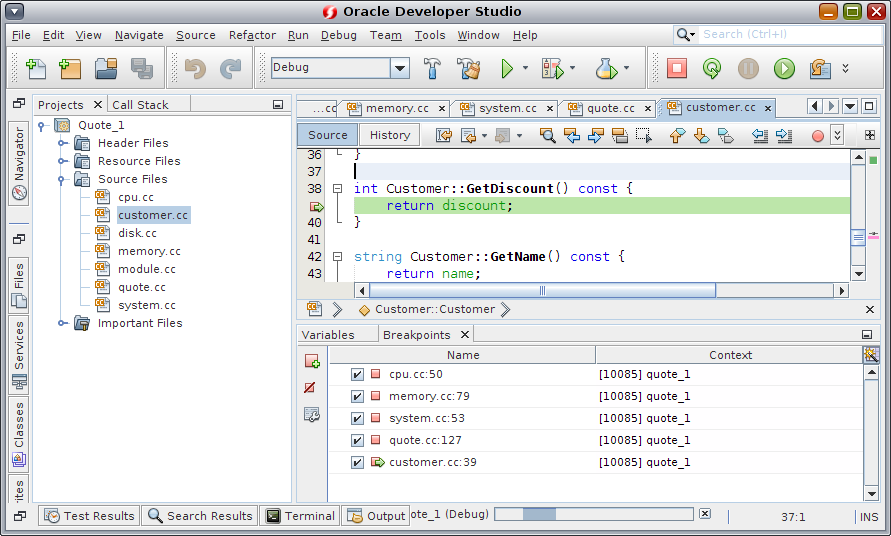Click the Open Project toolbar icon

pyautogui.click(x=106, y=68)
